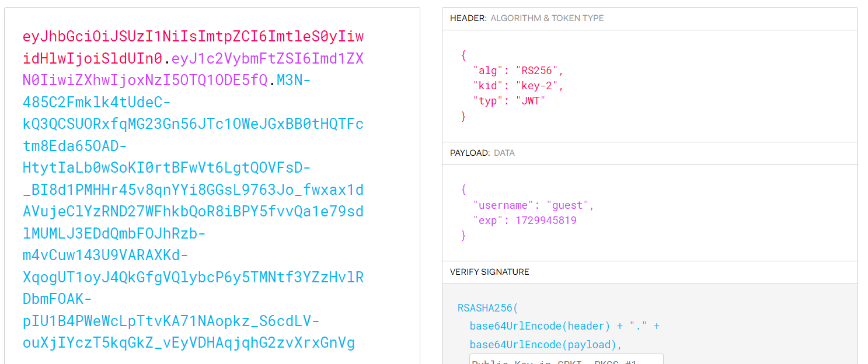Click the blue signature text starting with M3N-

coord(294,80)
